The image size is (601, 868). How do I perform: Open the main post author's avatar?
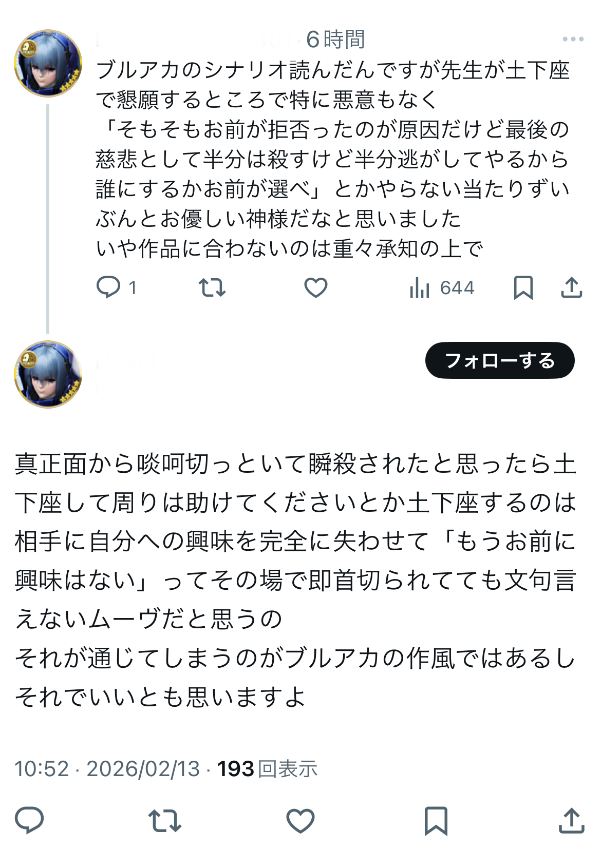pos(48,374)
